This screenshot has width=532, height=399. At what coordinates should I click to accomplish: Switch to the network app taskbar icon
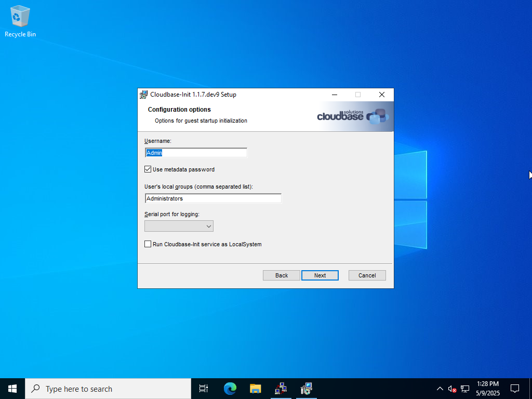[281, 389]
